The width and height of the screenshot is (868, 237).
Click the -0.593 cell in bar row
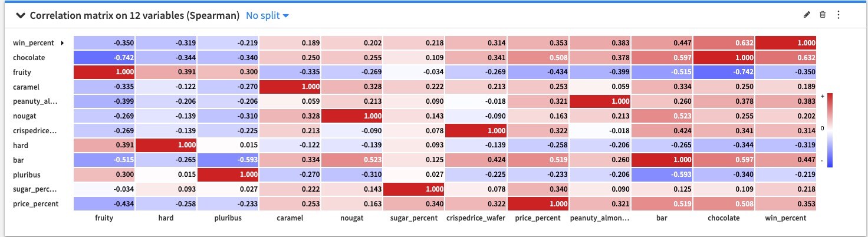tap(228, 160)
